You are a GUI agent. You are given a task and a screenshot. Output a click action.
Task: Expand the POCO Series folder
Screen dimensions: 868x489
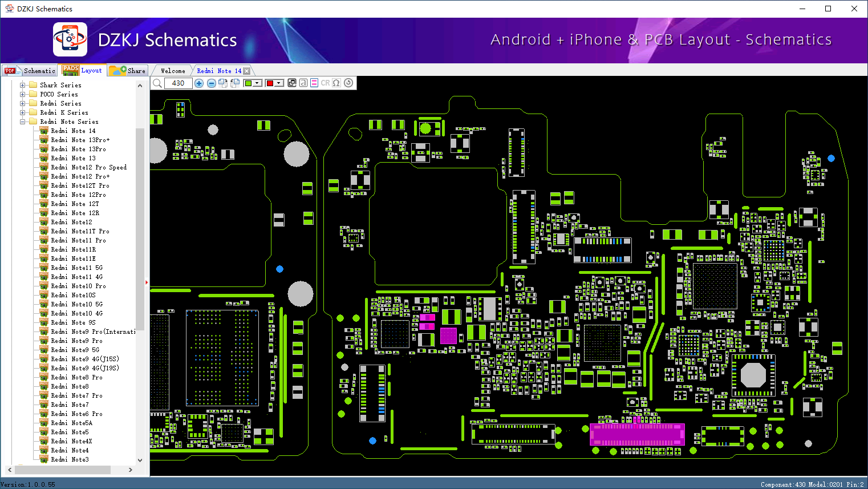click(x=23, y=94)
